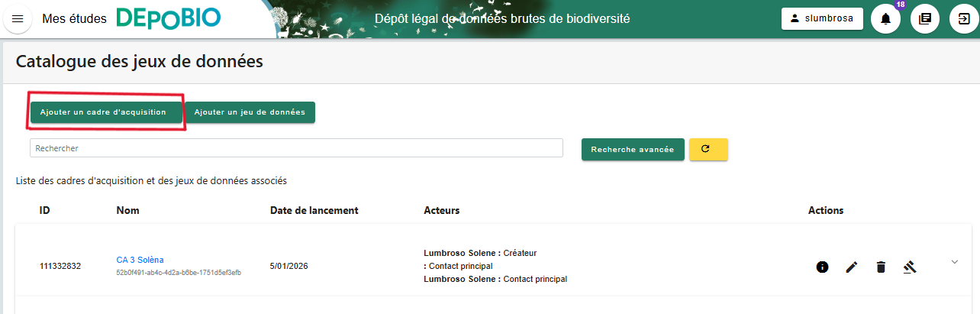980x314 pixels.
Task: Click the DEPOBIO logo
Action: 169,18
